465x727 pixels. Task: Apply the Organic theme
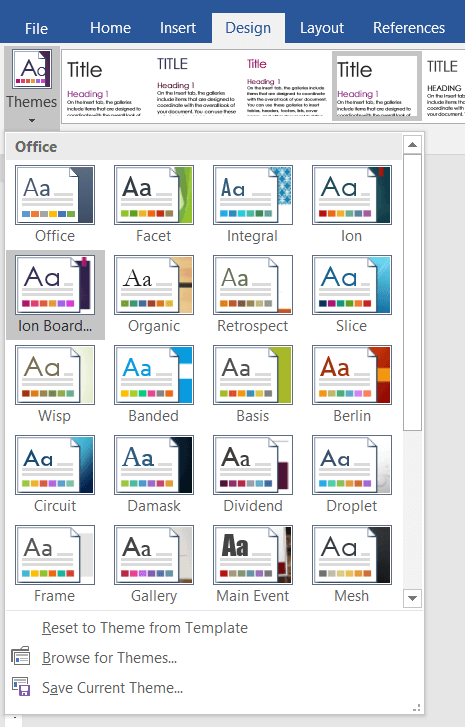coord(153,285)
